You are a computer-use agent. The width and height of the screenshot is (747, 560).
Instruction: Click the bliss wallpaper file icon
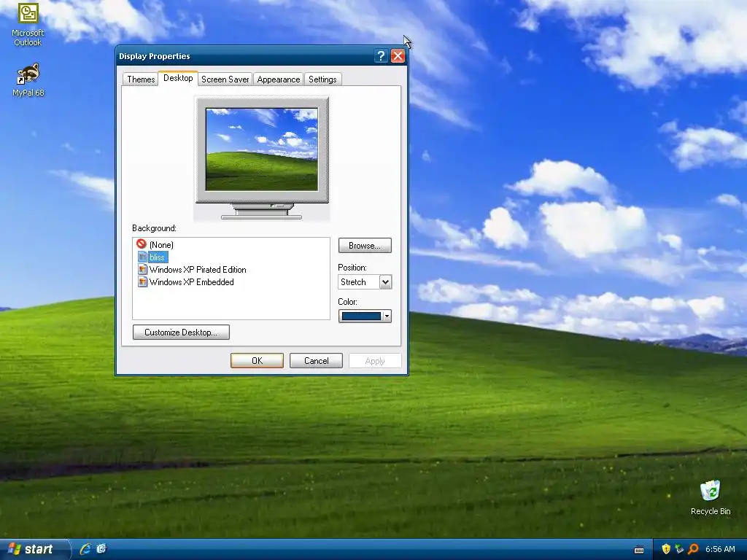click(142, 257)
